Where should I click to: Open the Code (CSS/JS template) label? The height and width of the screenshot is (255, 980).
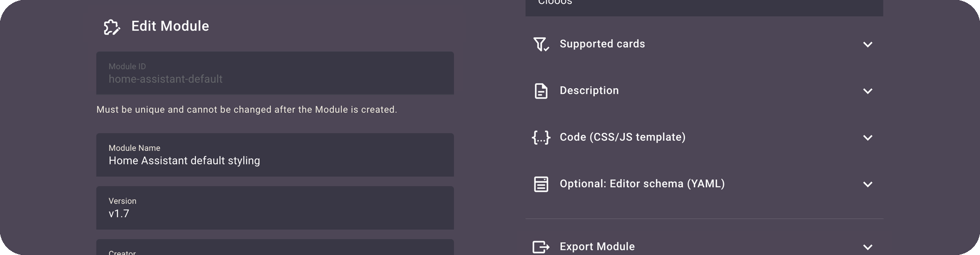(623, 137)
